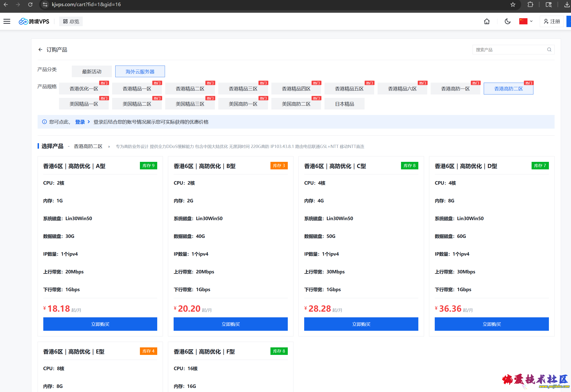Open the hamburger sidebar menu

click(7, 21)
